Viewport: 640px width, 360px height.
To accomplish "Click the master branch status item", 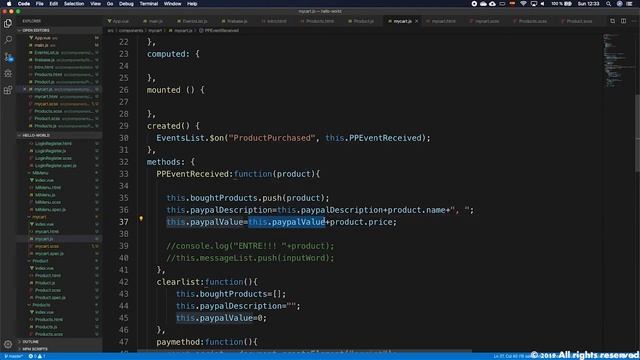I will 13,356.
